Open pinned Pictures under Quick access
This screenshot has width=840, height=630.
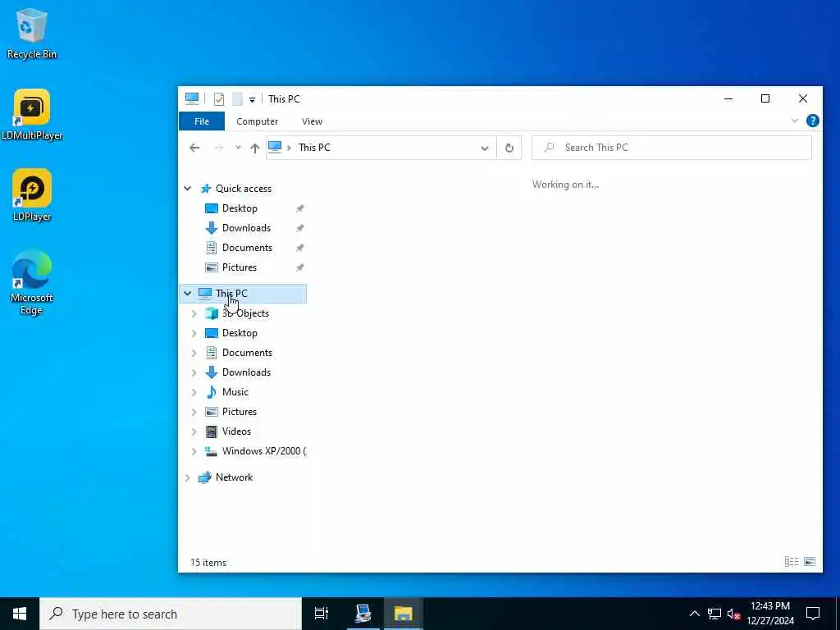pyautogui.click(x=240, y=267)
